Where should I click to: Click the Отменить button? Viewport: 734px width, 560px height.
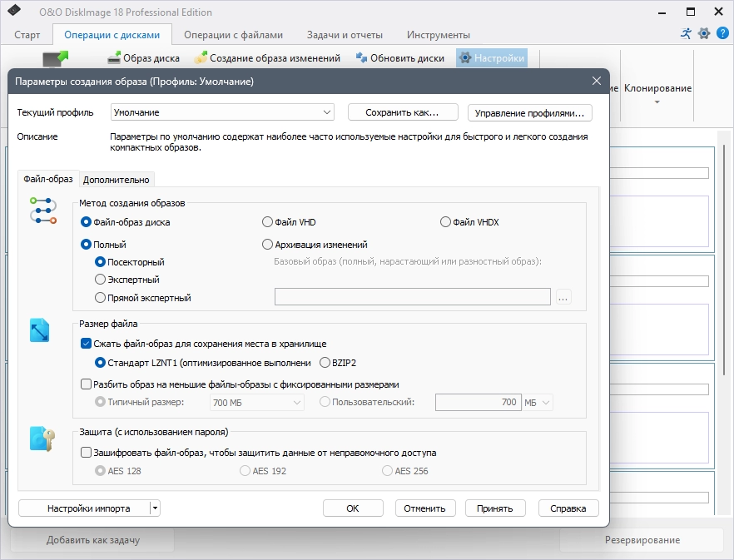point(425,508)
